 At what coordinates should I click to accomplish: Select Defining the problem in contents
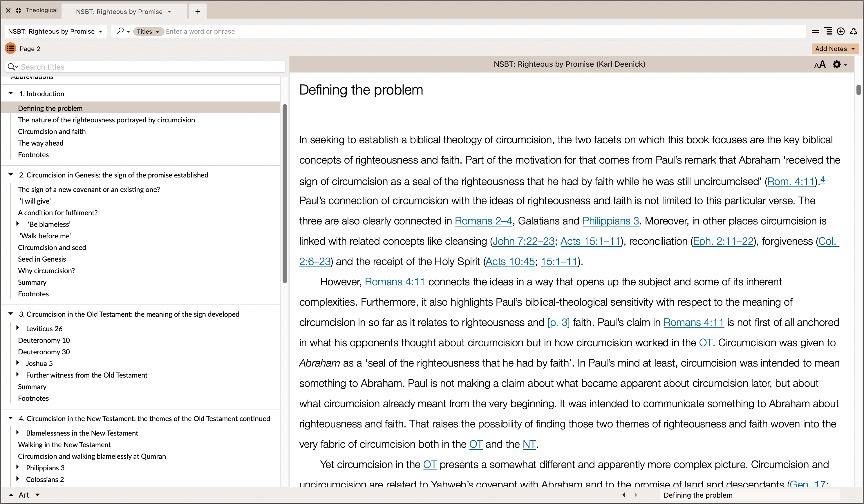pos(141,108)
